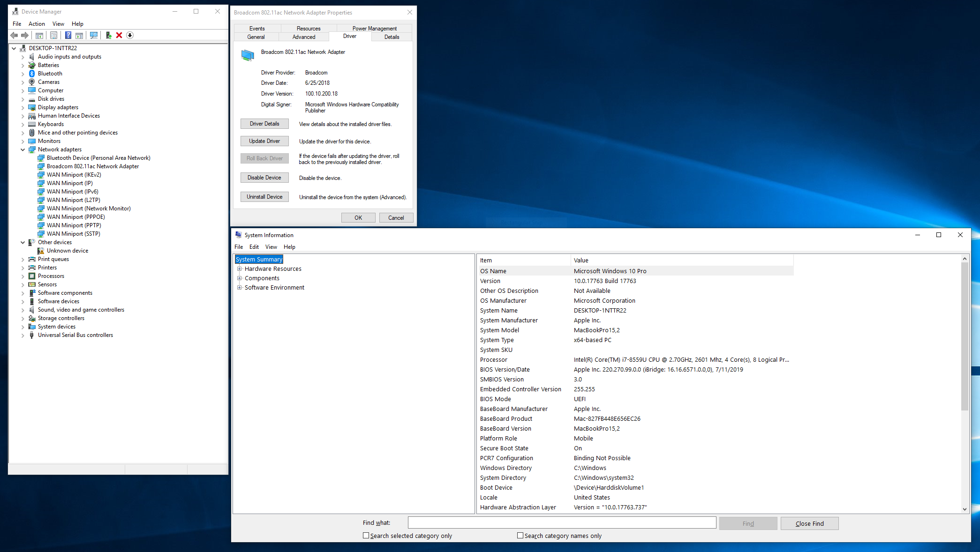
Task: Expand Hardware Resources in System Information
Action: coord(239,269)
